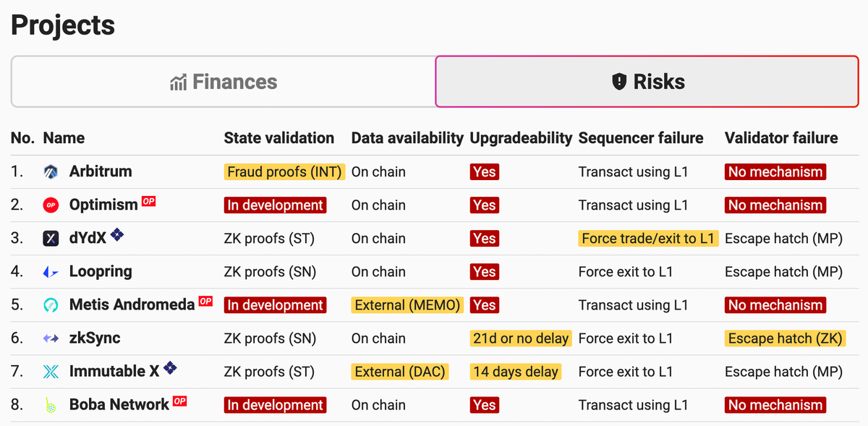Click the 21d or no delay tag

(521, 338)
